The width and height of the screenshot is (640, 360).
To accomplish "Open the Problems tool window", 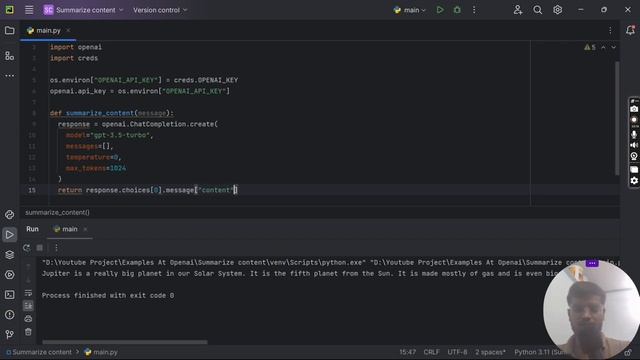I will (x=9, y=315).
